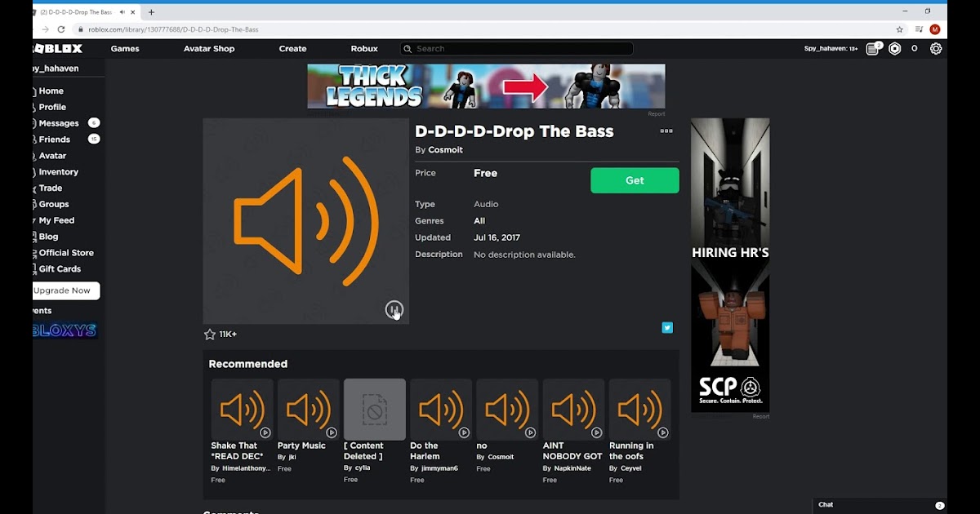Viewport: 980px width, 514px height.
Task: Open Groups in sidebar
Action: 54,204
